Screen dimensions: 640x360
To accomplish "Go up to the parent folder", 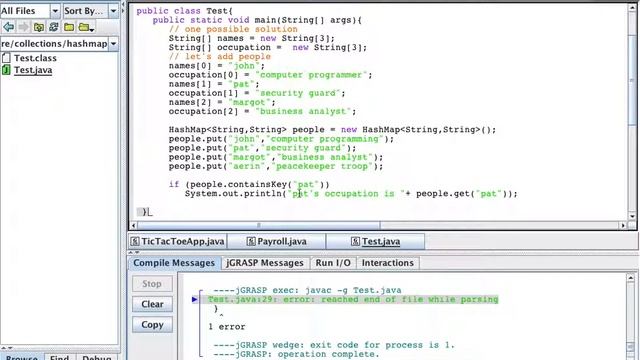I will click(39, 27).
